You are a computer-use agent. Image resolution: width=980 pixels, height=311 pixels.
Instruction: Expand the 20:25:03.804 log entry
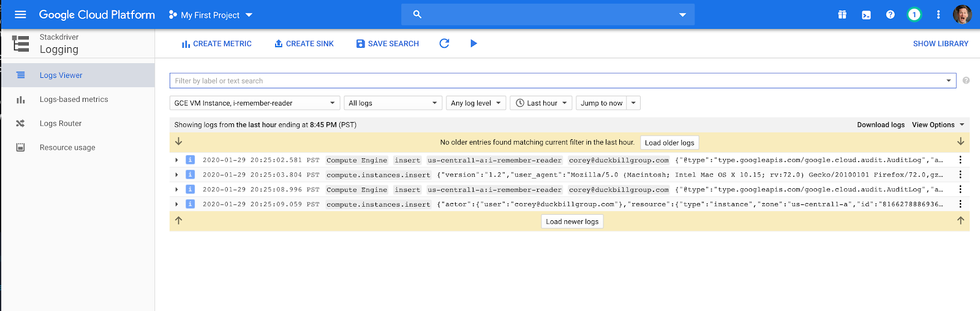click(x=176, y=175)
